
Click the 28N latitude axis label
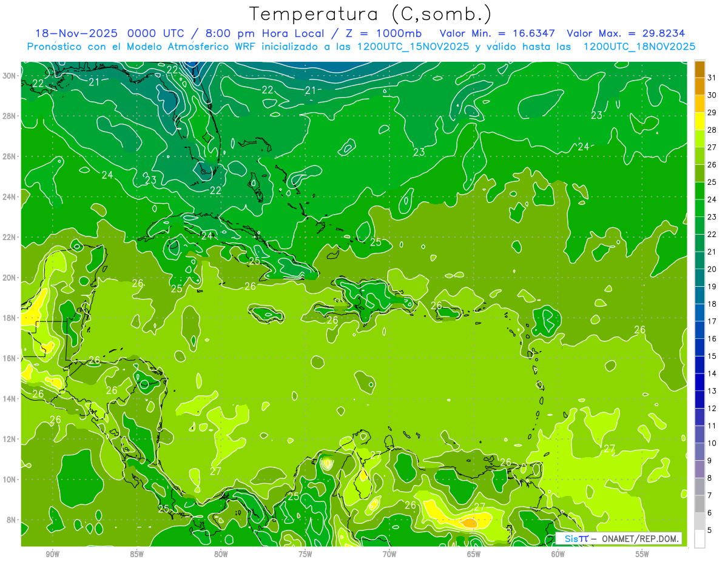(10, 116)
